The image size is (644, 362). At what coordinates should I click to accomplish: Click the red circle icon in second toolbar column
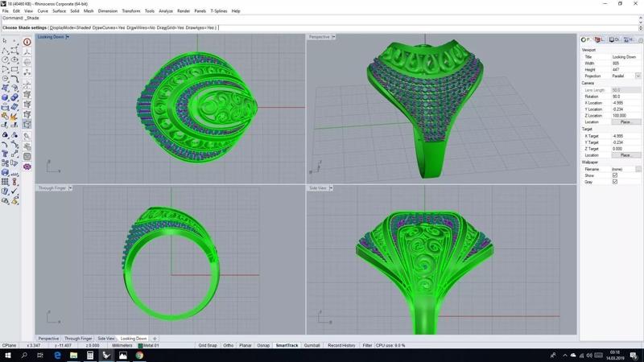point(27,42)
